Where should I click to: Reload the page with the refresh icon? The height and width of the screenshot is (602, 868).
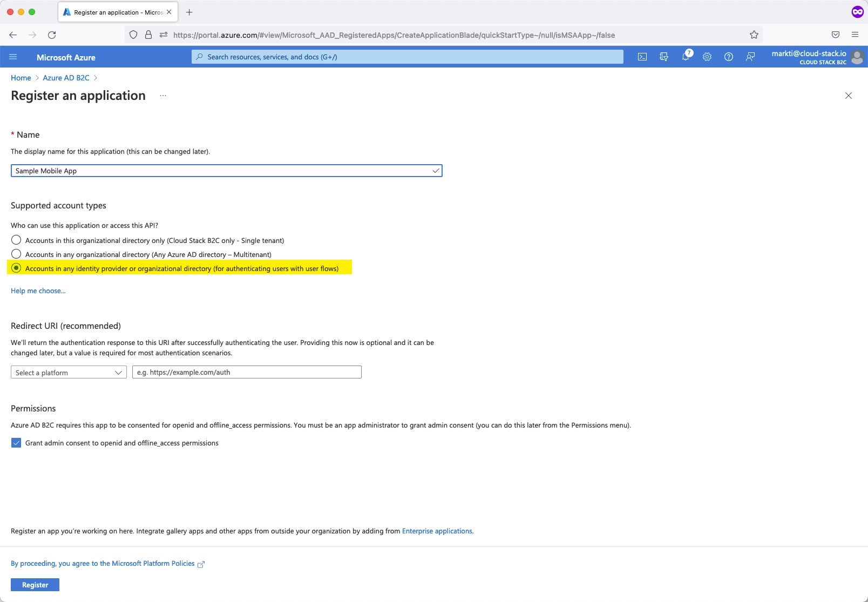[x=52, y=35]
